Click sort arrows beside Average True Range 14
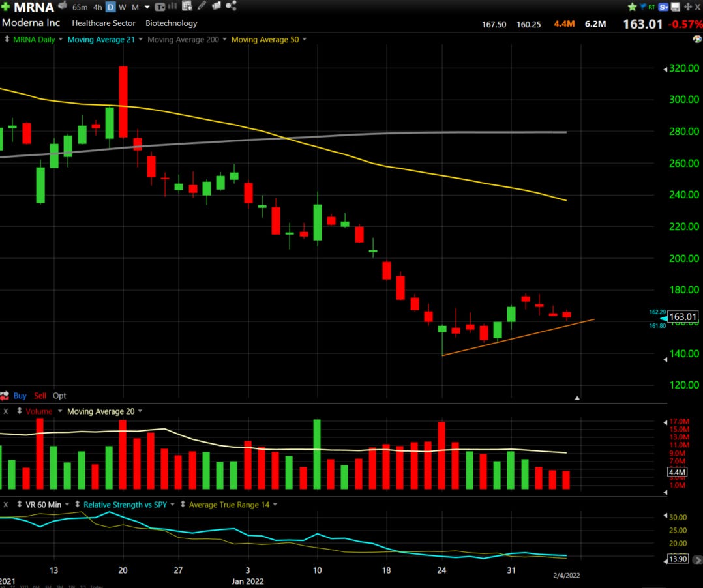 click(x=183, y=504)
